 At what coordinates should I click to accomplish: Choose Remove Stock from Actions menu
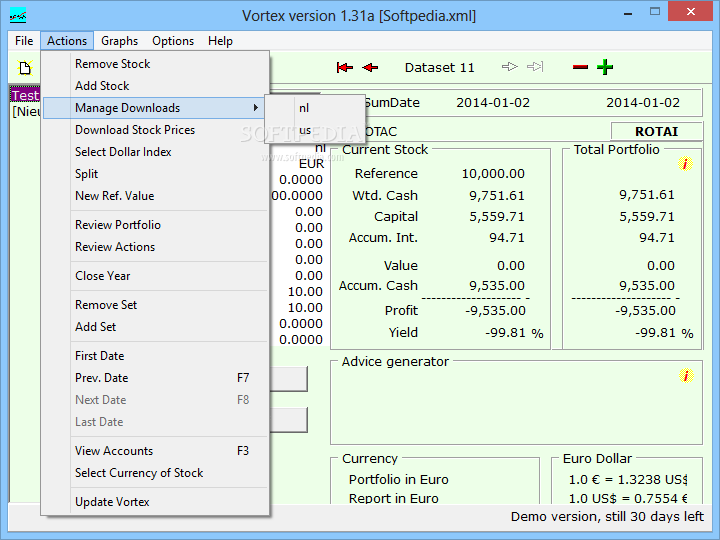[x=156, y=64]
